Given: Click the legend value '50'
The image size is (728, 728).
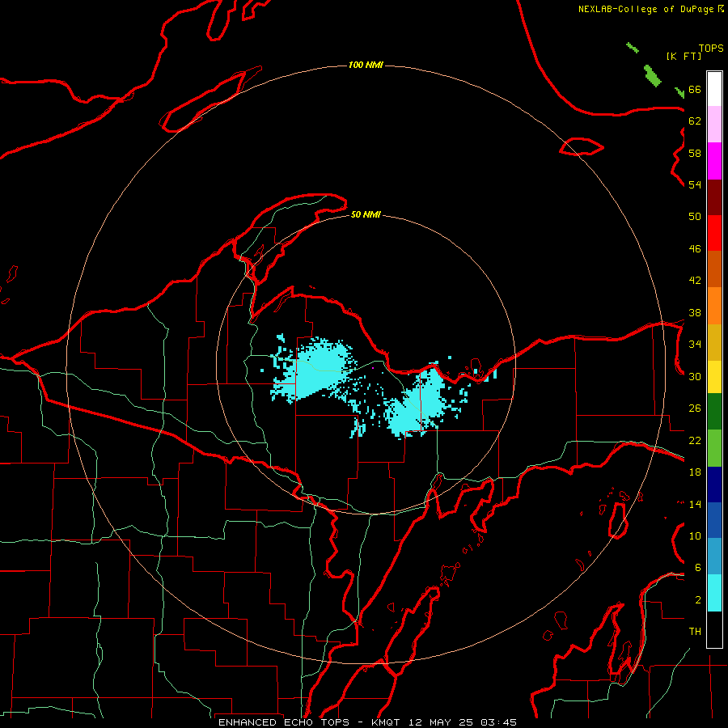Looking at the screenshot, I should pos(695,216).
